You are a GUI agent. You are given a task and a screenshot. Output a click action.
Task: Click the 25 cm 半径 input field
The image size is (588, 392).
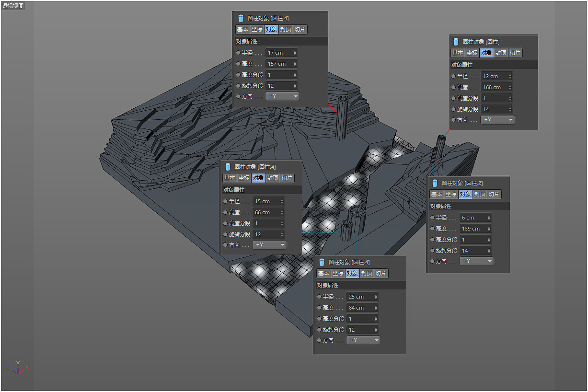point(362,297)
